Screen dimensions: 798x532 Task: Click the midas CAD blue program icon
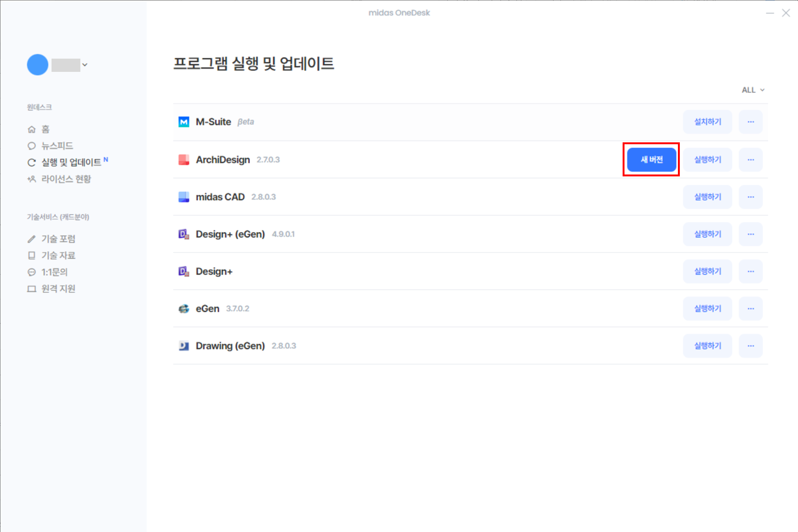[184, 197]
